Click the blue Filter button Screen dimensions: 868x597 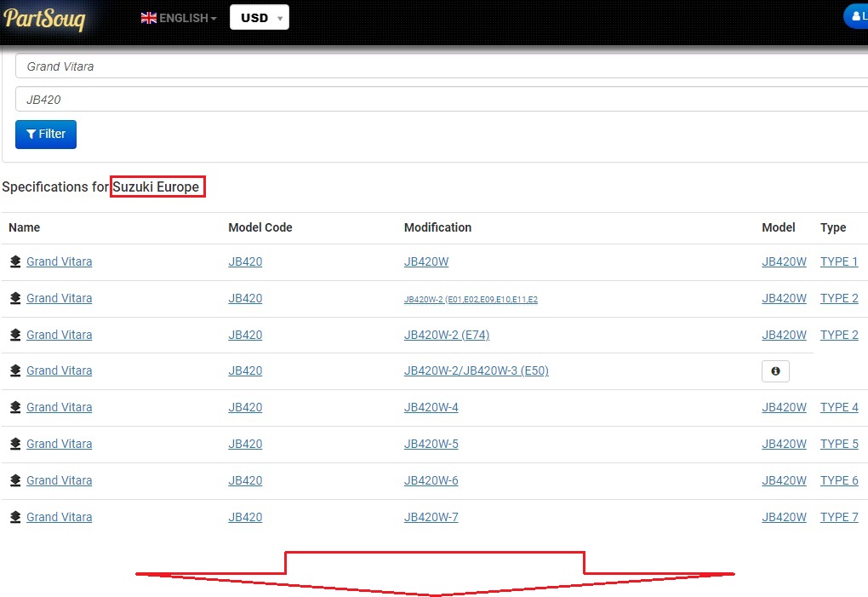pyautogui.click(x=46, y=134)
